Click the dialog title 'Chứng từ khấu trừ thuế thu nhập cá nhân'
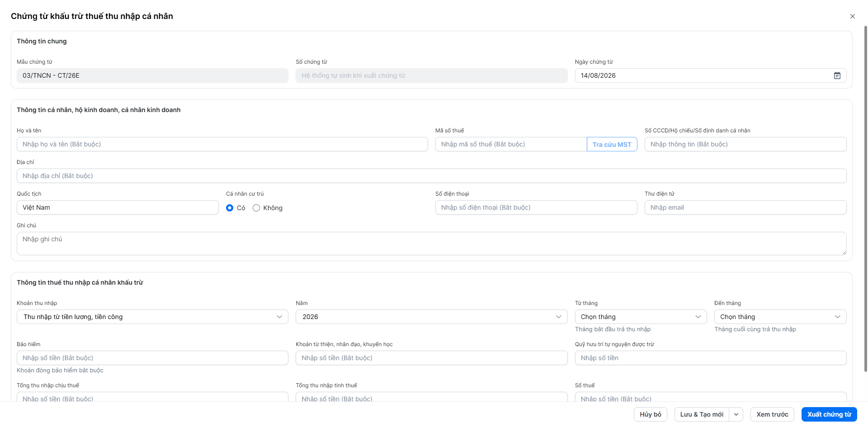This screenshot has height=427, width=868. (92, 16)
